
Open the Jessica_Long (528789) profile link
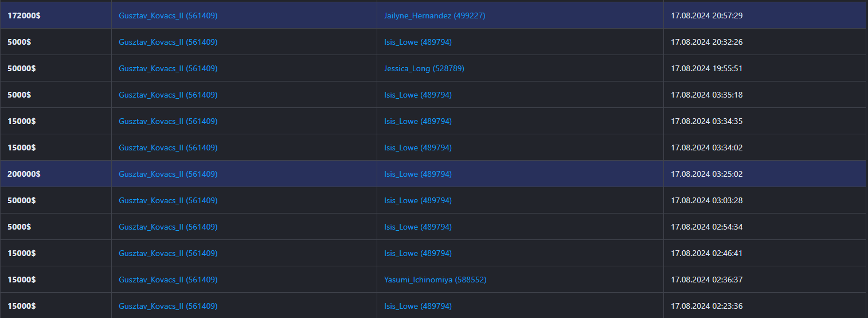(424, 68)
